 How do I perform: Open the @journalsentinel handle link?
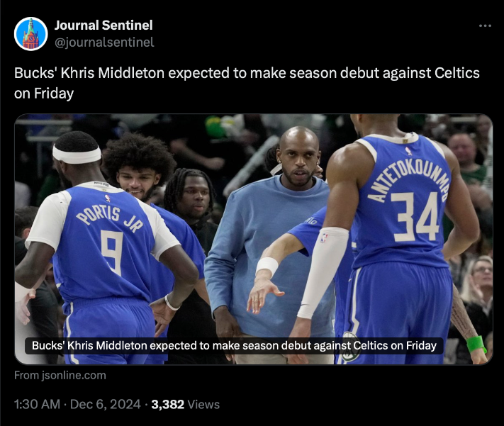click(104, 42)
